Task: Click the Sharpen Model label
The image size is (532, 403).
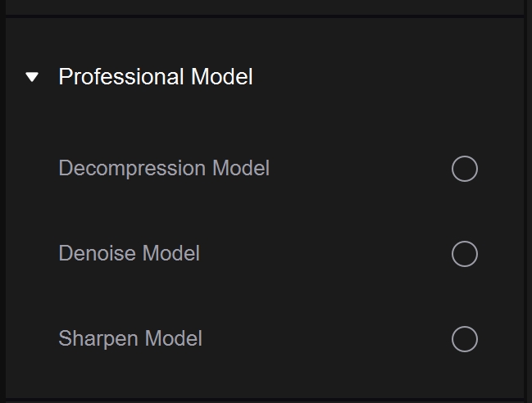Action: coord(130,339)
